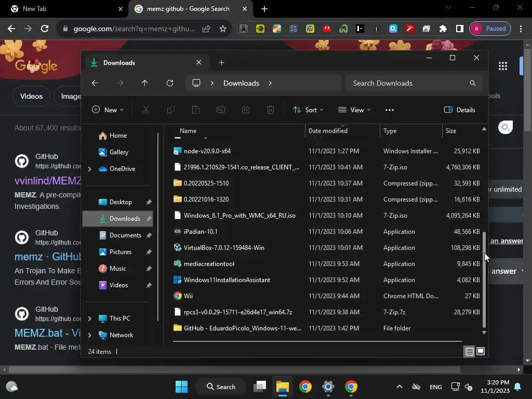Click the Delete trash icon in Explorer toolbar
The height and width of the screenshot is (399, 532).
pos(270,110)
